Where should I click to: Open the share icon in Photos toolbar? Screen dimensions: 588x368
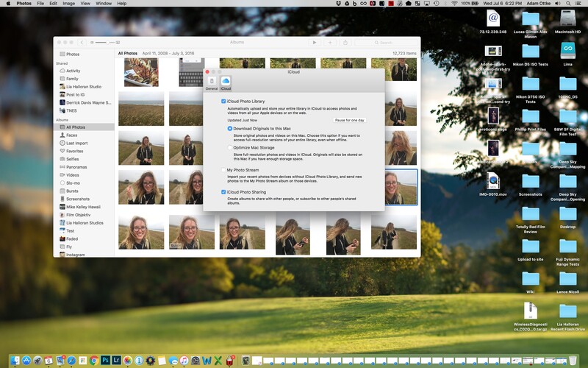pos(345,43)
